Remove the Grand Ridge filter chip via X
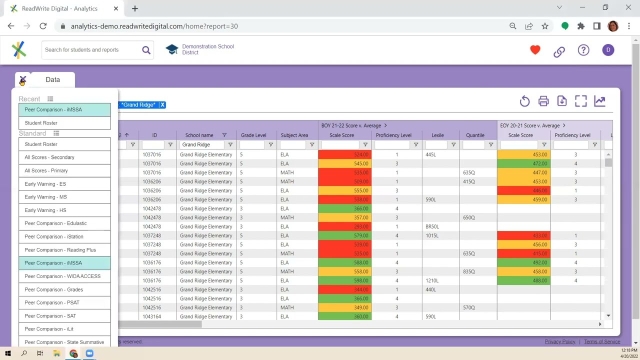This screenshot has width=640, height=360. [x=162, y=105]
